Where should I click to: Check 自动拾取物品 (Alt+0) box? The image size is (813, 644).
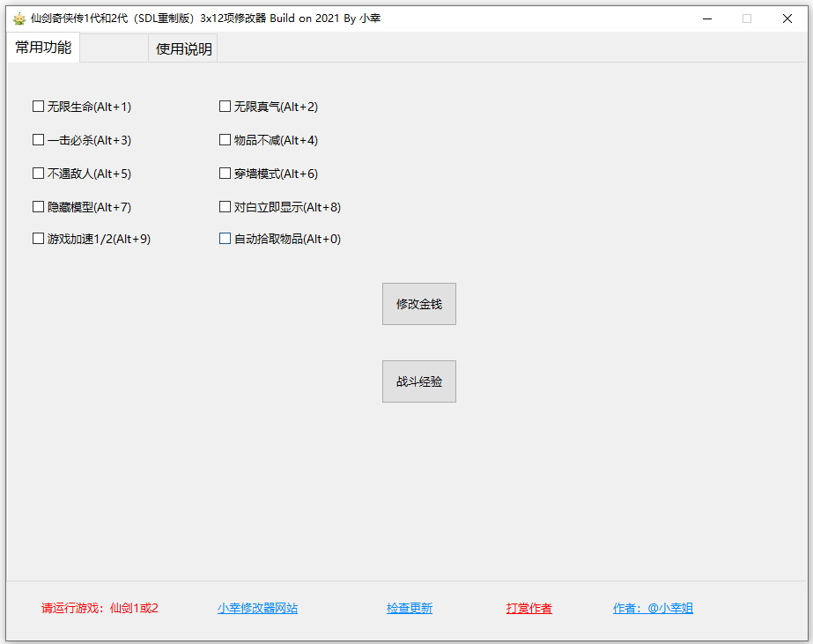pyautogui.click(x=225, y=239)
